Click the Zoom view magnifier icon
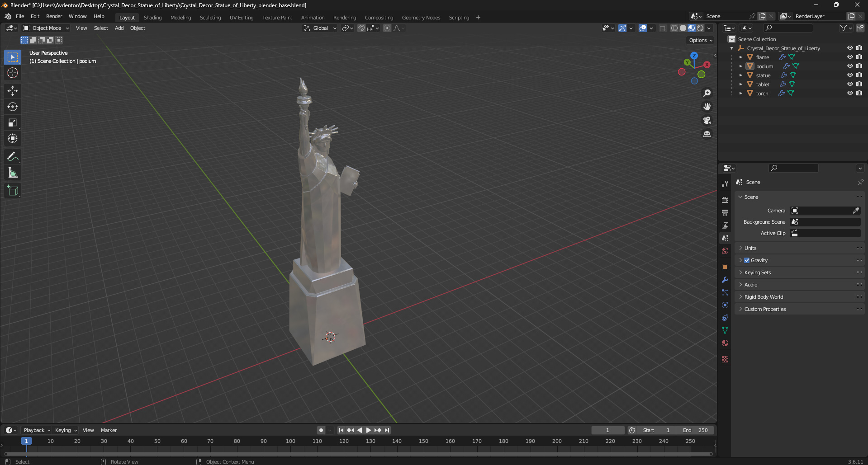This screenshot has width=868, height=465. point(707,93)
